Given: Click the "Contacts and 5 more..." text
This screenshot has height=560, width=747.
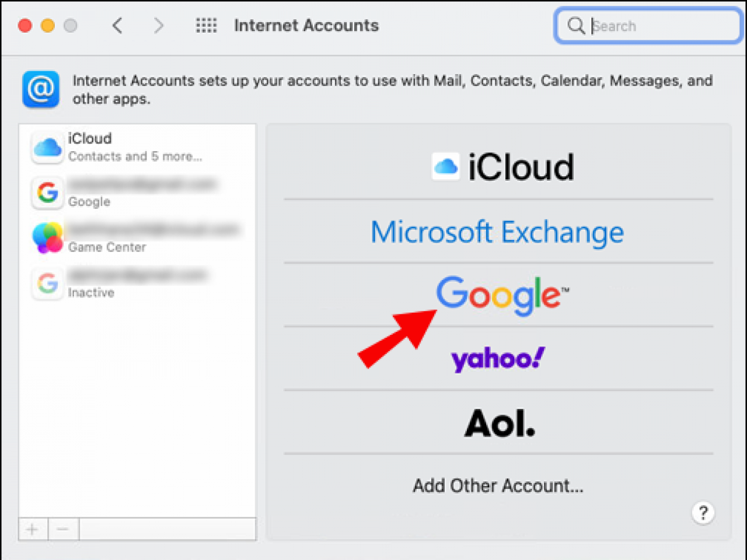Looking at the screenshot, I should pos(135,156).
